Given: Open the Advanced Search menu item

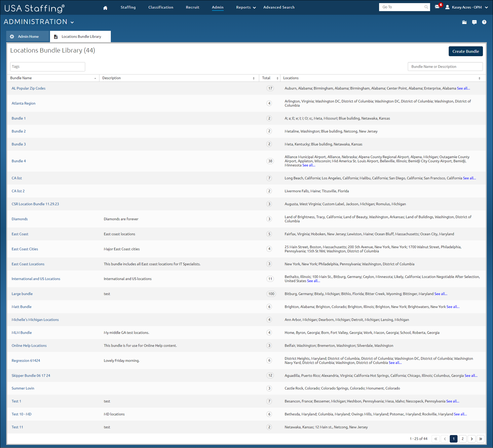Looking at the screenshot, I should pyautogui.click(x=279, y=7).
